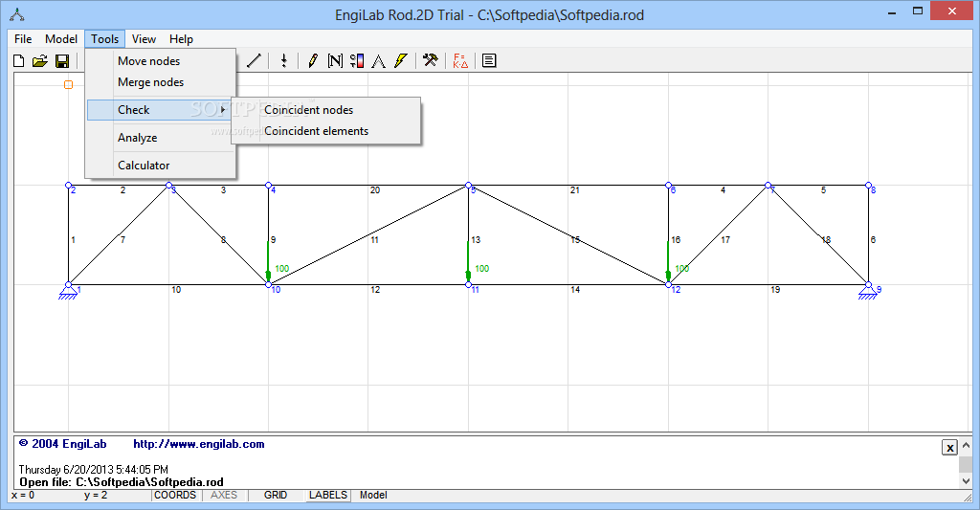Toggle LABELS display in status bar
Image resolution: width=980 pixels, height=510 pixels.
pyautogui.click(x=328, y=495)
